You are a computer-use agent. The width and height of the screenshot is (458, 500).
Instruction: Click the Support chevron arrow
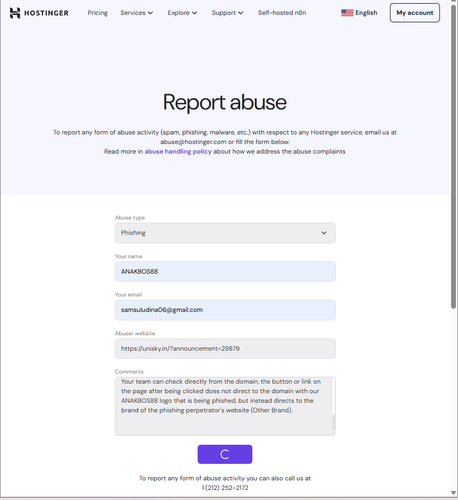[241, 13]
